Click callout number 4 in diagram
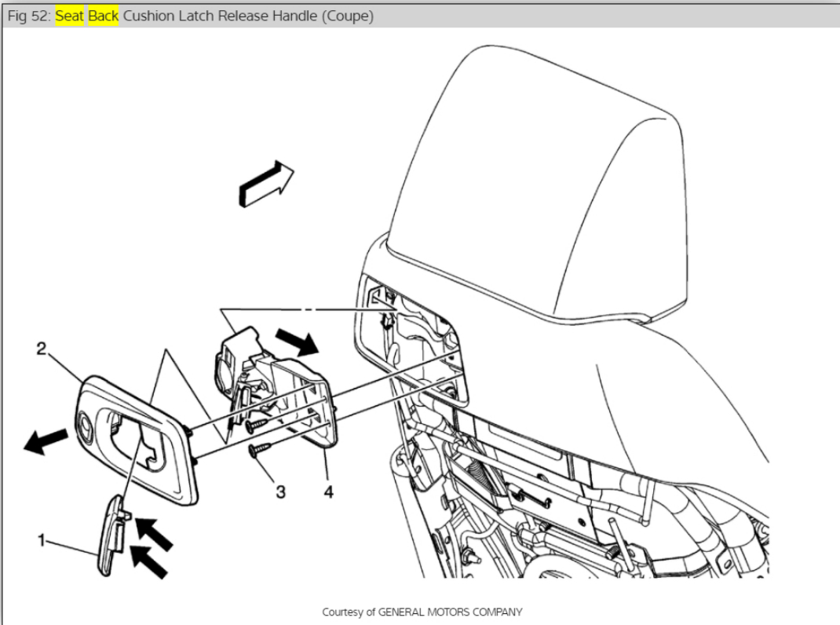The image size is (840, 625). tap(328, 492)
